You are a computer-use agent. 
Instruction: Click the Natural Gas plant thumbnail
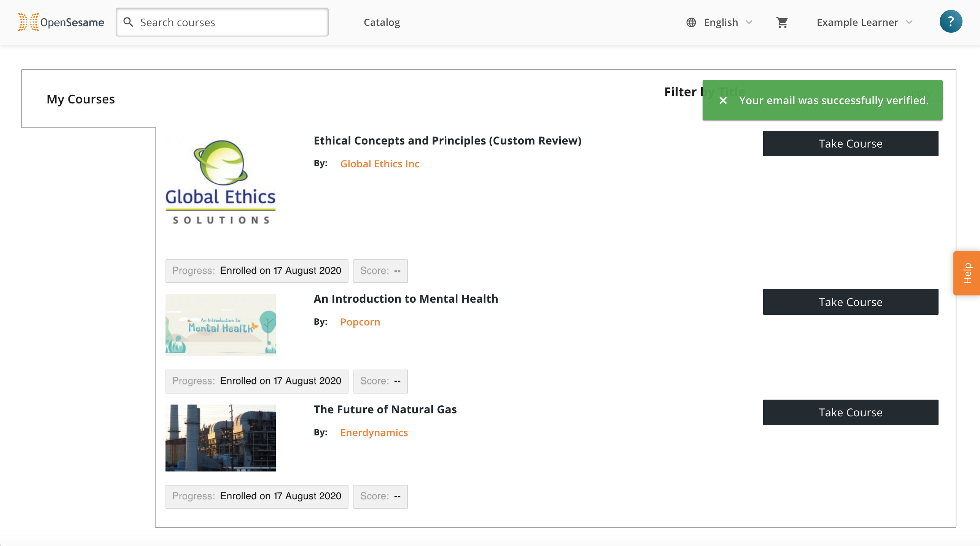pyautogui.click(x=220, y=438)
